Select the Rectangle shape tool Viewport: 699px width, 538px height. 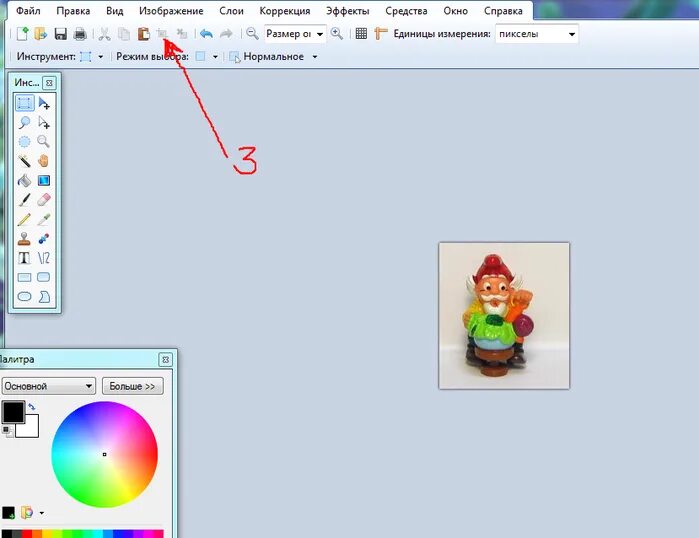click(x=25, y=277)
